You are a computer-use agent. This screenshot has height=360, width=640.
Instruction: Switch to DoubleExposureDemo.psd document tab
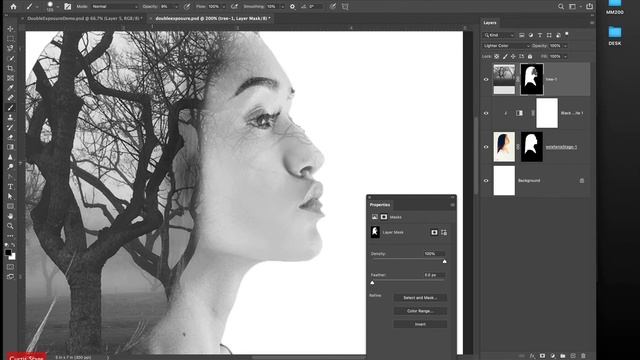(85, 18)
